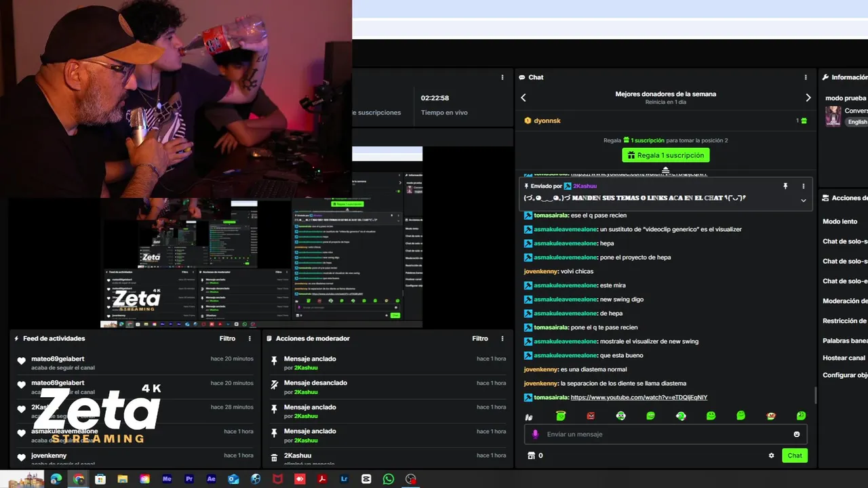Pick the green halo angel emote
The width and height of the screenshot is (868, 488).
click(561, 415)
